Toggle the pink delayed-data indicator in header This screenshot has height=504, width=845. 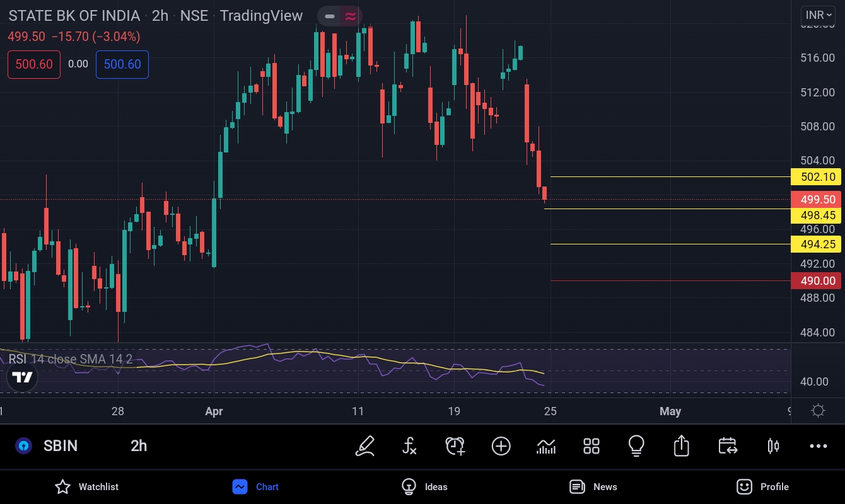(350, 16)
